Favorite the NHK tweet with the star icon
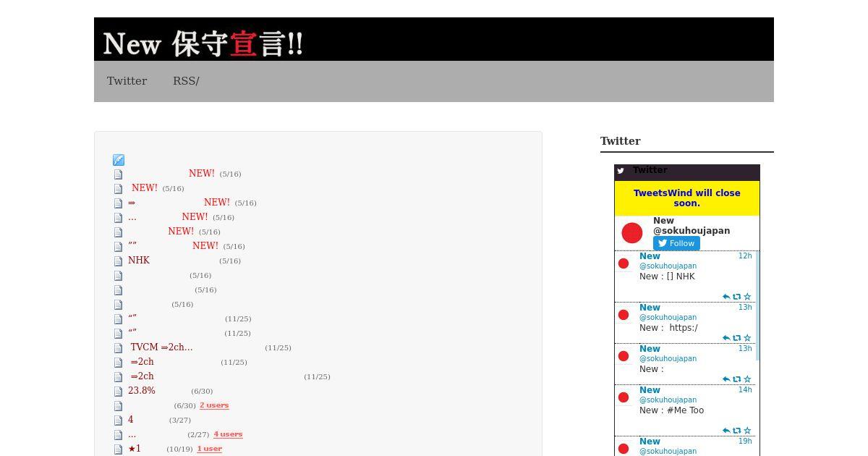This screenshot has height=456, width=868. pos(747,297)
